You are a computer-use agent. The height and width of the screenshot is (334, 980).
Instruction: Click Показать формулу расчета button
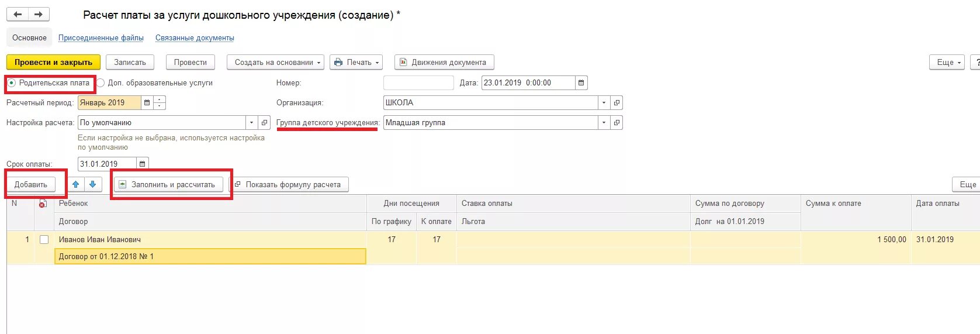click(288, 184)
